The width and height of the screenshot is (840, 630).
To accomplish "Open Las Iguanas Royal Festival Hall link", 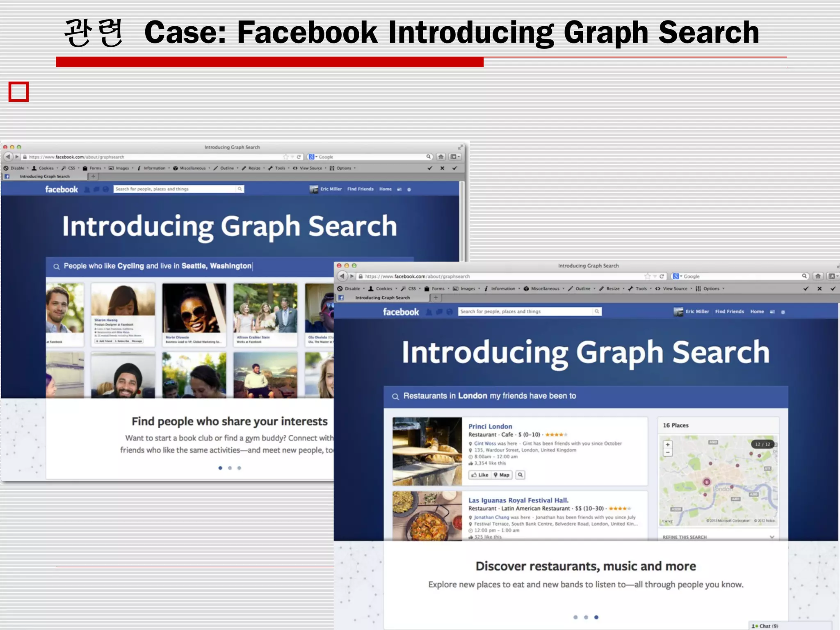I will point(518,500).
